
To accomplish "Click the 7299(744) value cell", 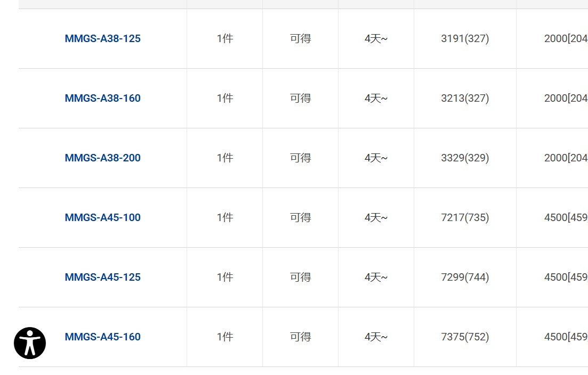I will [x=465, y=277].
